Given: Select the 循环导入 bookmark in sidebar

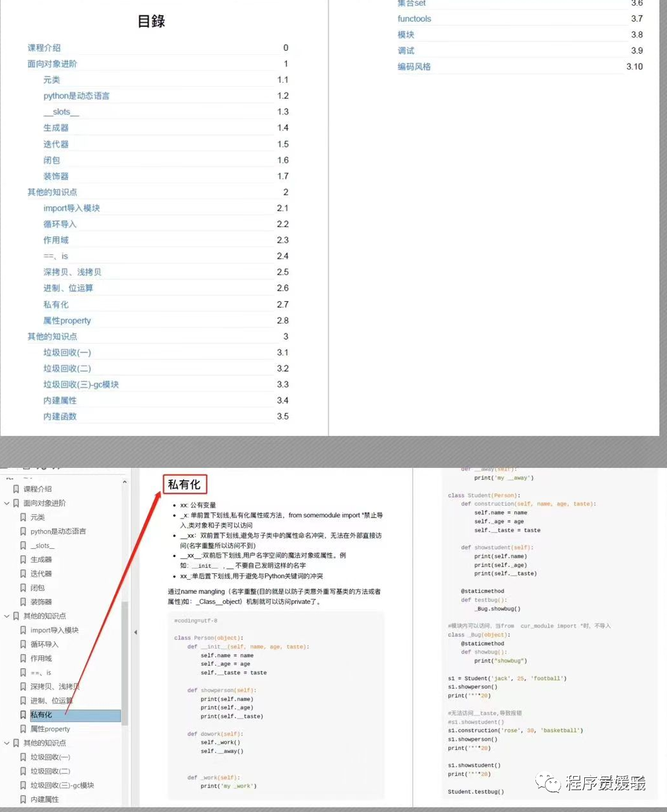Looking at the screenshot, I should click(44, 644).
